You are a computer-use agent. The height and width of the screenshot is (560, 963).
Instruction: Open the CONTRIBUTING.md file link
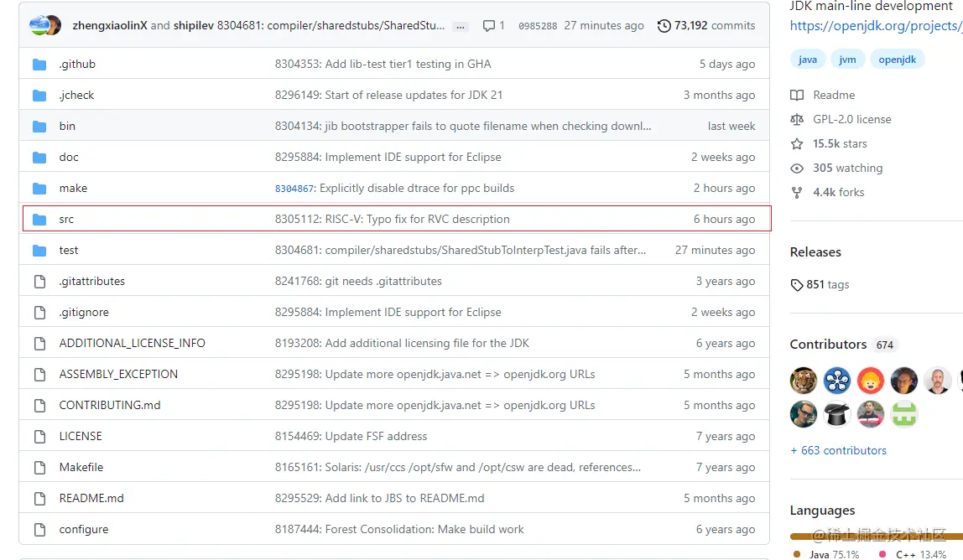tap(110, 405)
